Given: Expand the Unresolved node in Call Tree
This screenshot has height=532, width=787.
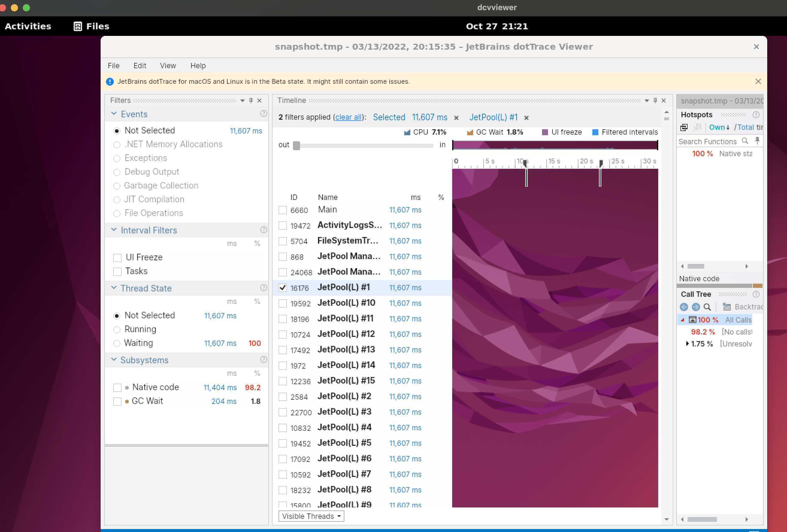Looking at the screenshot, I should [x=688, y=344].
